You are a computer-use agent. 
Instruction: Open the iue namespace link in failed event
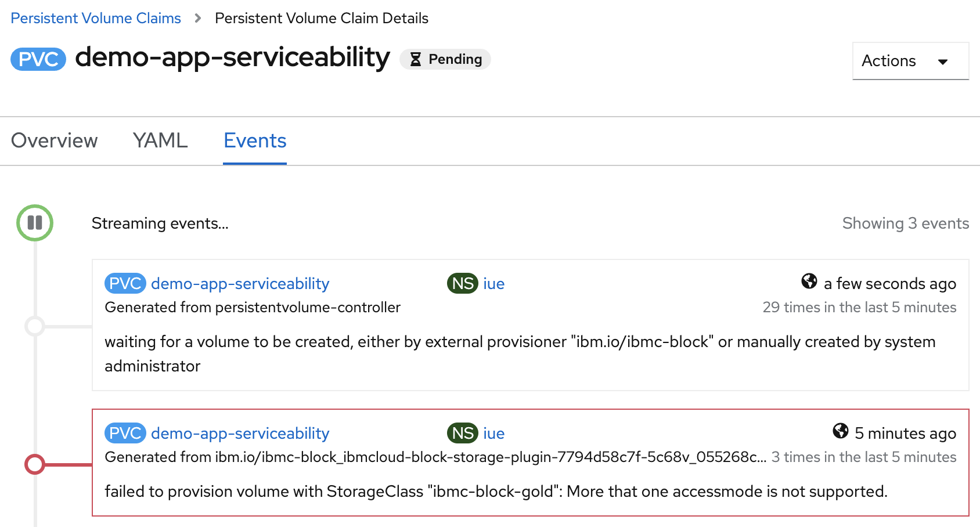(x=493, y=433)
